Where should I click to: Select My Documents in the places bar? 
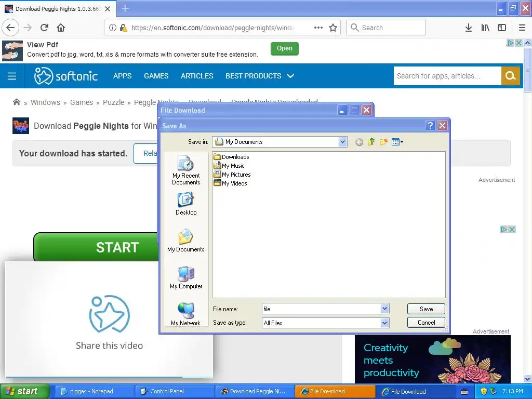pos(186,241)
